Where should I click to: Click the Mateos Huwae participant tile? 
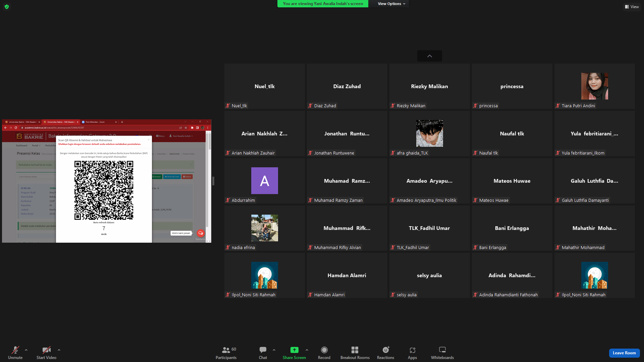pos(512,181)
